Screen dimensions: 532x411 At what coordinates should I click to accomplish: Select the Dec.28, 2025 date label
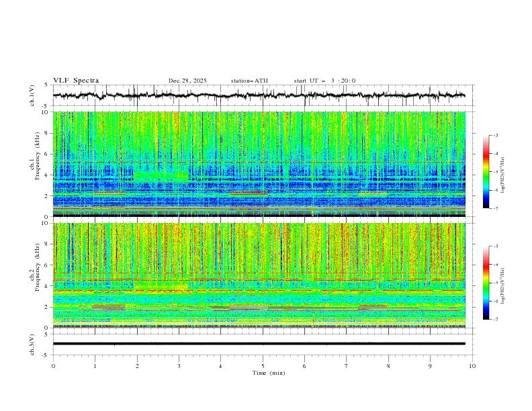187,81
